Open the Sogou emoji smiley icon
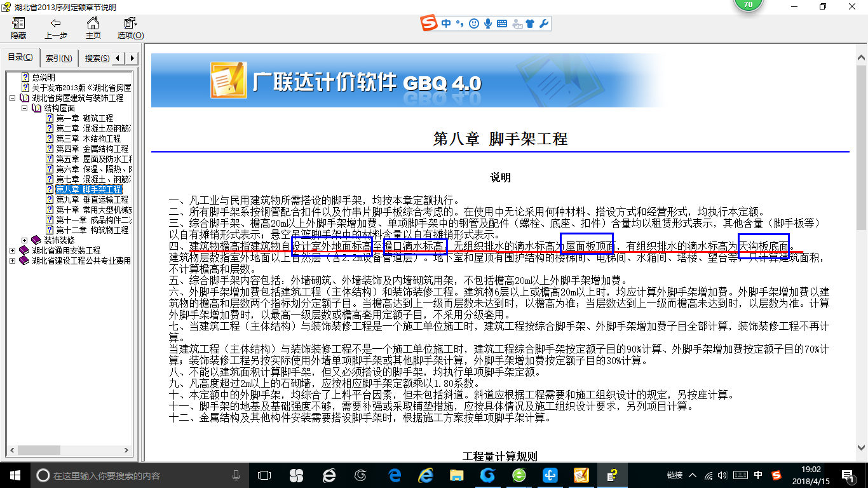Image resolution: width=868 pixels, height=488 pixels. point(473,24)
